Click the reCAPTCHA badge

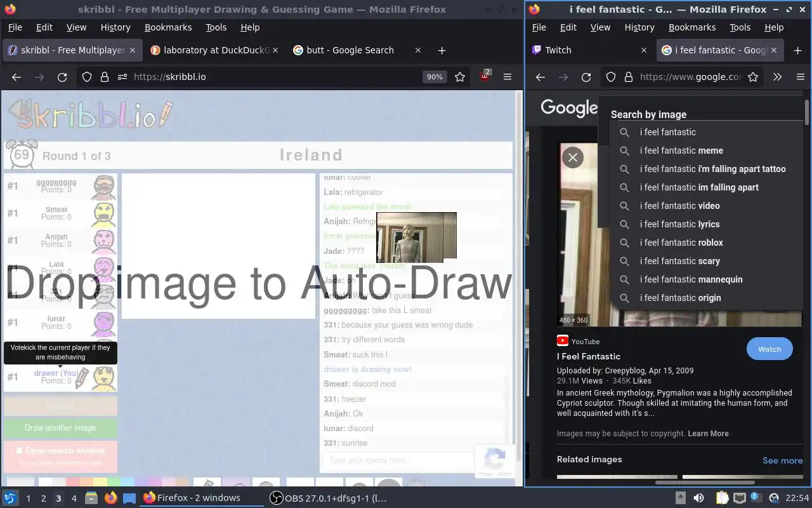tap(495, 461)
